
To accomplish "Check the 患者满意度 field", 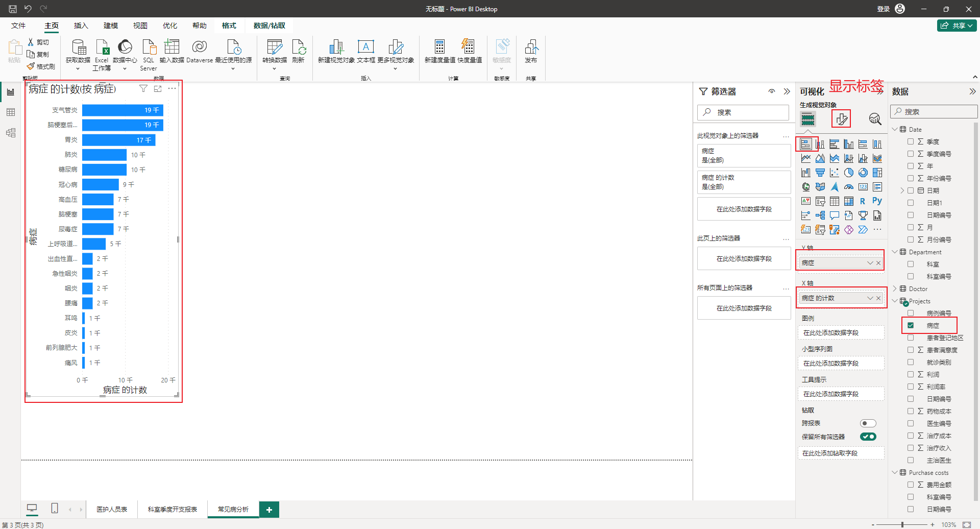I will click(911, 350).
